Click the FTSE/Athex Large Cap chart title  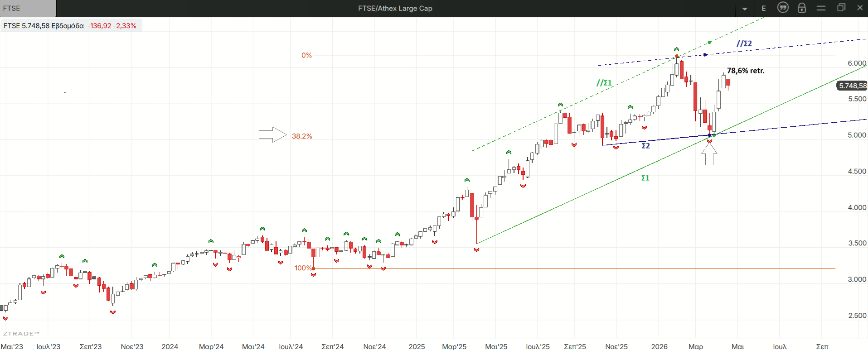pos(395,8)
